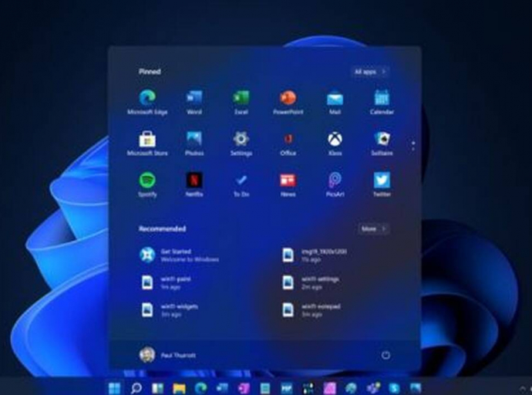Image resolution: width=532 pixels, height=395 pixels.
Task: Open the Mail app
Action: click(335, 102)
